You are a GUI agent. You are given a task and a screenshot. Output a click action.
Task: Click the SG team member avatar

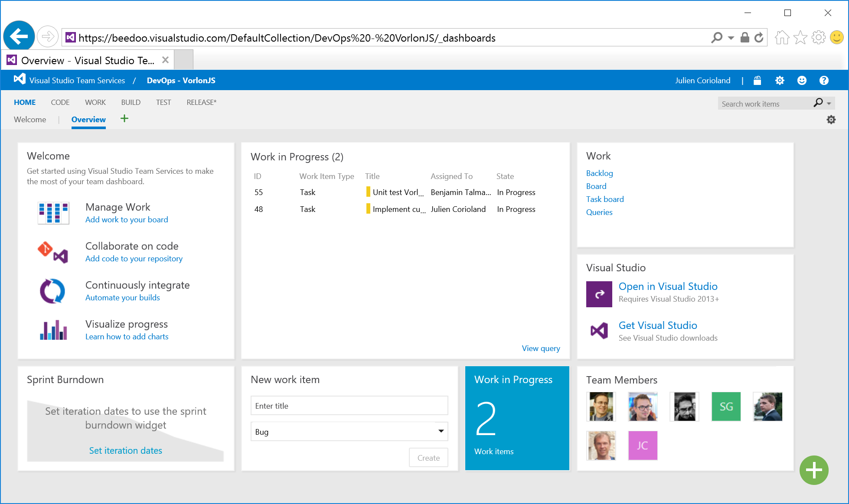[726, 406]
